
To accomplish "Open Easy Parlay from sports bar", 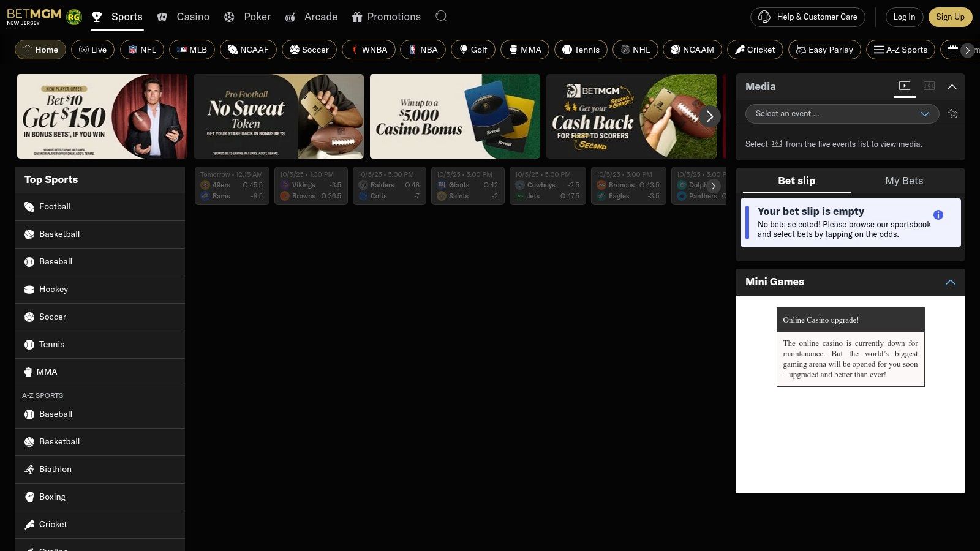I will click(824, 50).
